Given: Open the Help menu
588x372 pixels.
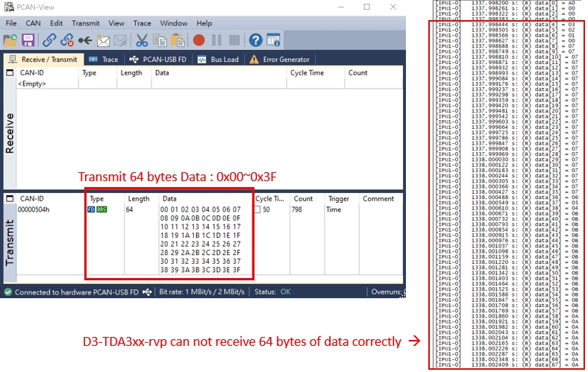Looking at the screenshot, I should point(204,23).
